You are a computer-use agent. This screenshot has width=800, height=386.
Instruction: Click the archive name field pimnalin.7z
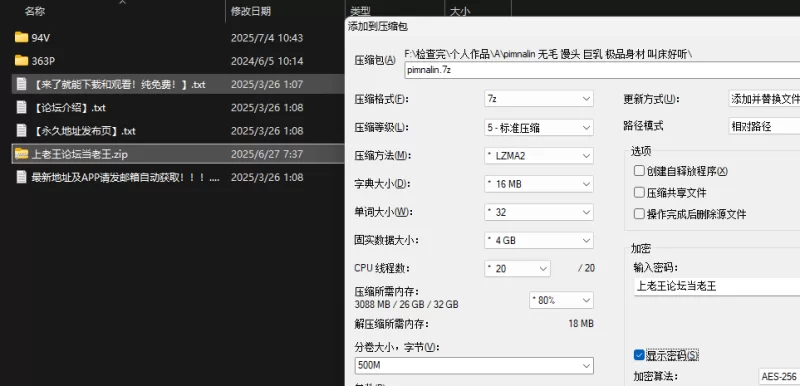[x=602, y=70]
